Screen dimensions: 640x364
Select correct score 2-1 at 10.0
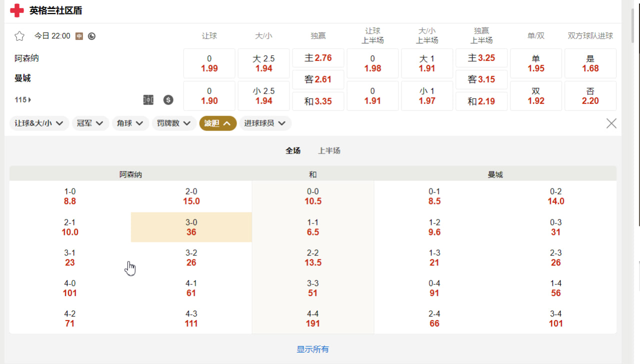pos(70,227)
